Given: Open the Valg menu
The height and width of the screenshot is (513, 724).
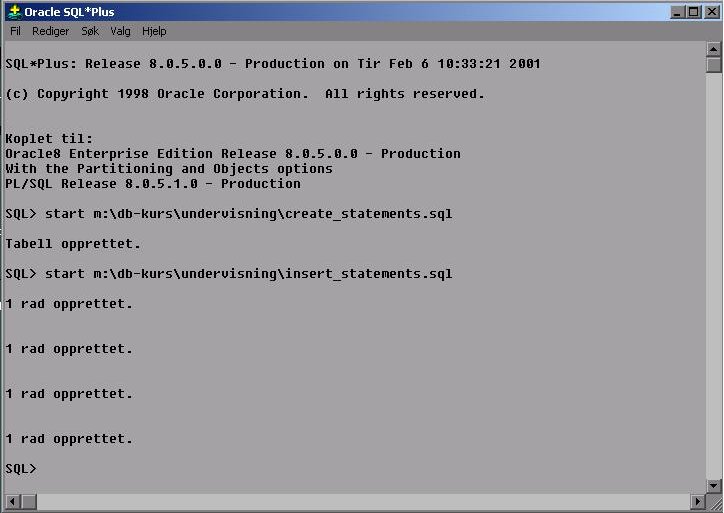Looking at the screenshot, I should click(120, 31).
